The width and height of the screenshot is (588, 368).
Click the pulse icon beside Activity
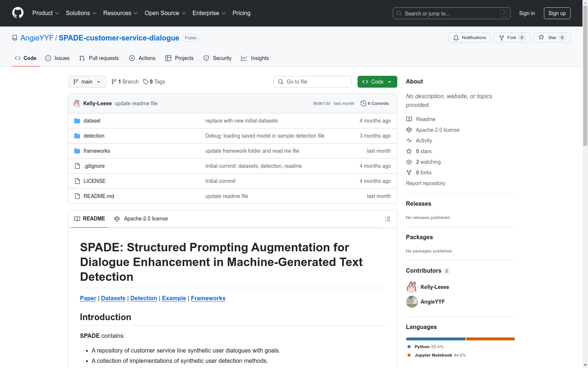point(409,141)
